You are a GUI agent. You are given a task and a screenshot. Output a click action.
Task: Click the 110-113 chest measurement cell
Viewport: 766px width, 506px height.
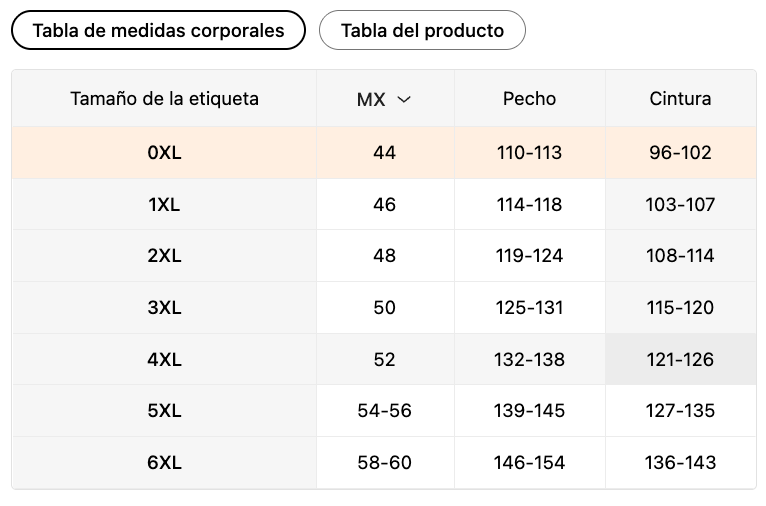pyautogui.click(x=529, y=153)
